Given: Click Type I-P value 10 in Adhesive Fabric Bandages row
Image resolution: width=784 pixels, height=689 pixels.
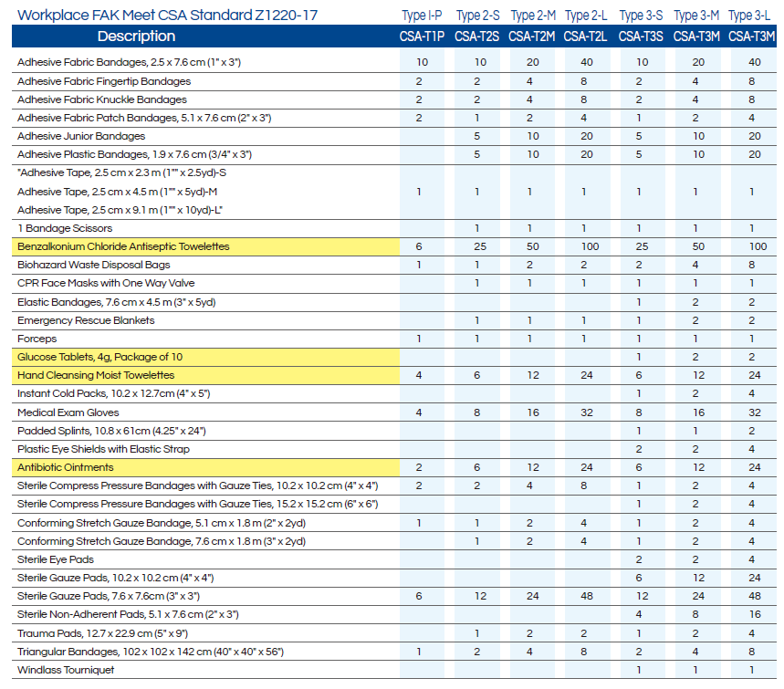Looking at the screenshot, I should (x=422, y=62).
